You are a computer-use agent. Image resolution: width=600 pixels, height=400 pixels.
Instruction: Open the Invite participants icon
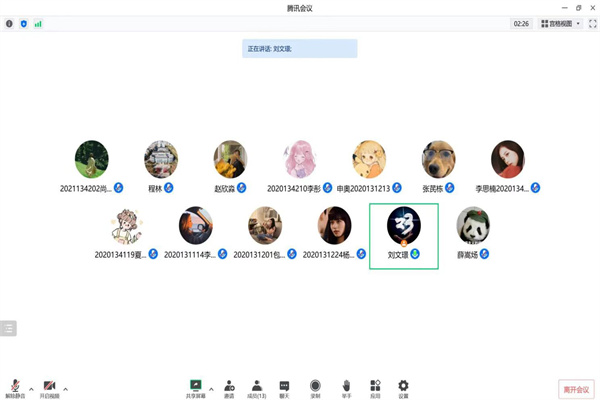(229, 389)
